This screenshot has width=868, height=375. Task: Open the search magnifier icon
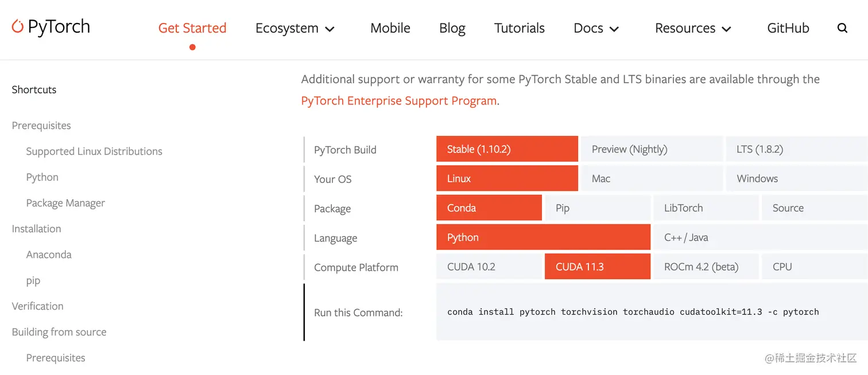(x=842, y=28)
